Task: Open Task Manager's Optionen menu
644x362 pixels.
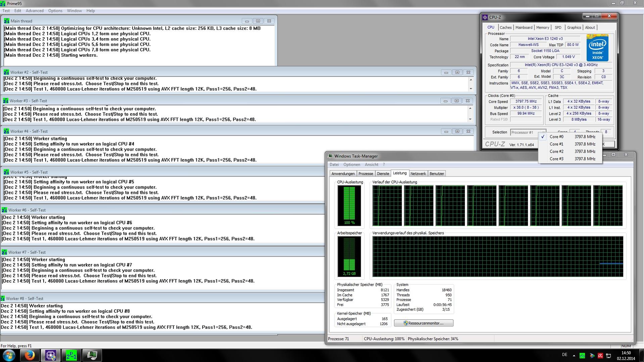Action: pyautogui.click(x=352, y=165)
